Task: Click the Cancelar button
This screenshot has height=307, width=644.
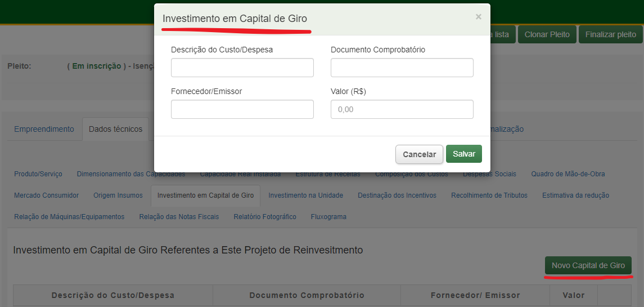Action: click(x=420, y=154)
